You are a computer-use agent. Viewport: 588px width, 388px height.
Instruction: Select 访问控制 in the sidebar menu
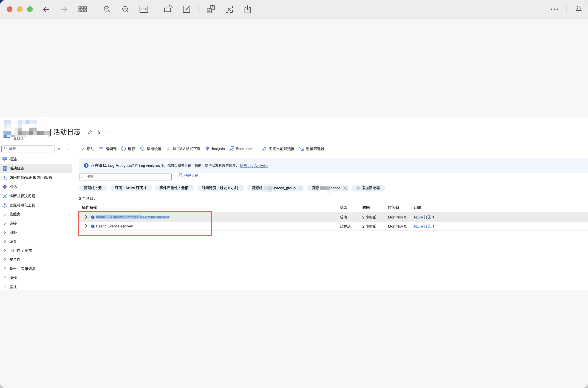(30, 177)
